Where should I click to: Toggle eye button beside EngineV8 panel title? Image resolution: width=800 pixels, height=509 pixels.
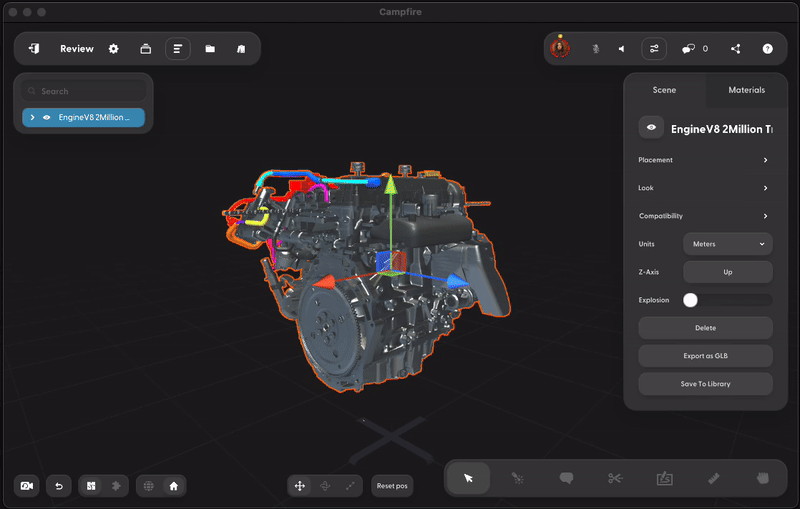(652, 128)
